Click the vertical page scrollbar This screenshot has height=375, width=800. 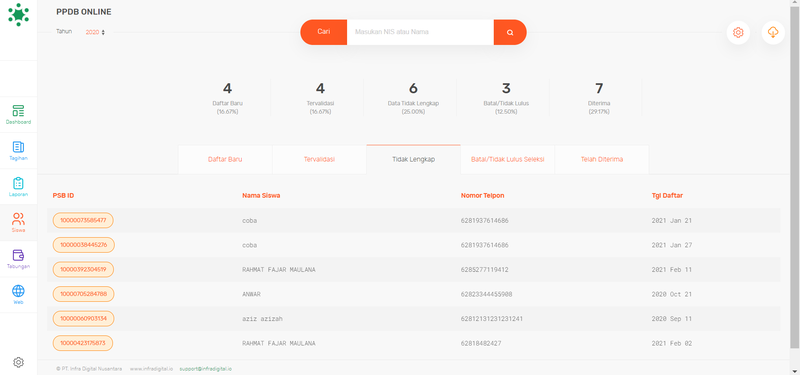795,179
